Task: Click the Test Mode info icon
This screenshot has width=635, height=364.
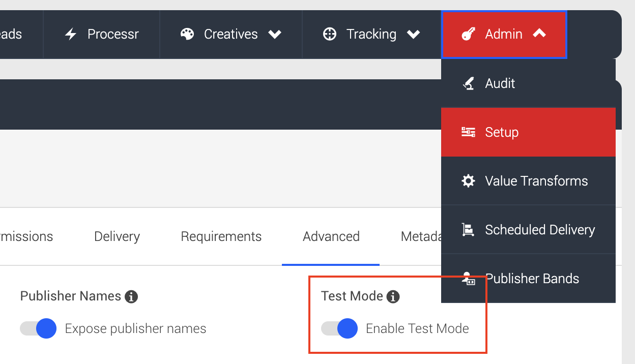Action: tap(393, 296)
